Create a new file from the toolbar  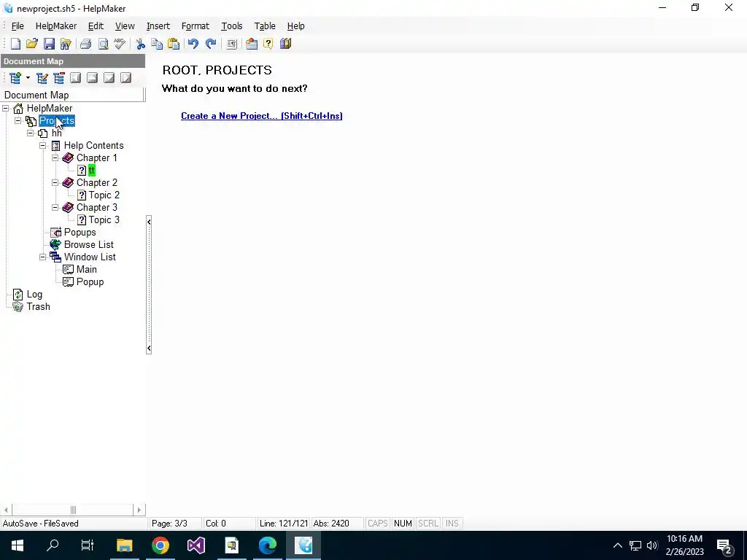[16, 44]
